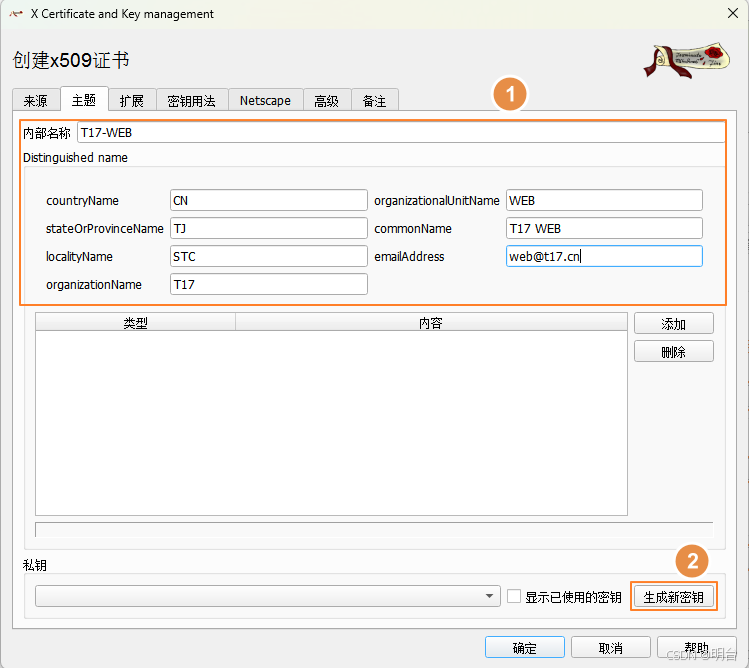
Task: Click the 内容 column header
Action: coord(431,323)
